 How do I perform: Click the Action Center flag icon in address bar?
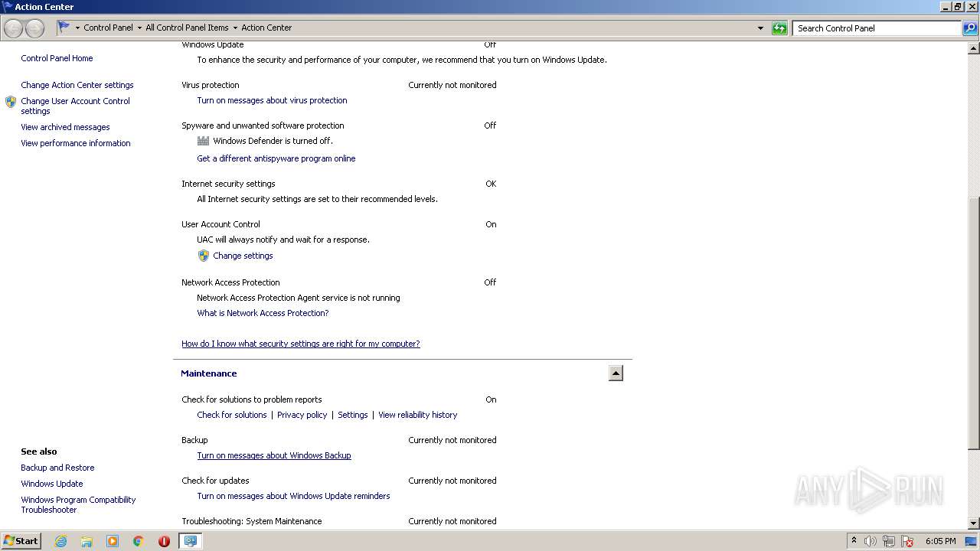[x=64, y=27]
